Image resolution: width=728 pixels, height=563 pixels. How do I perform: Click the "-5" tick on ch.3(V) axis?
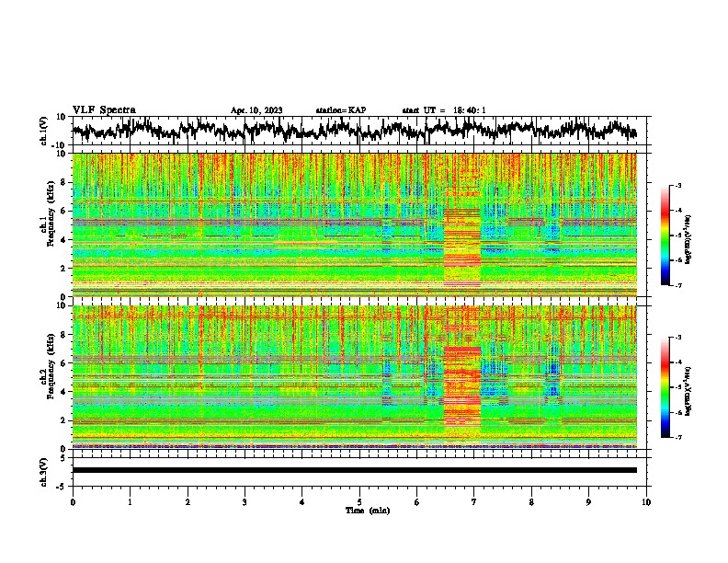(x=62, y=487)
